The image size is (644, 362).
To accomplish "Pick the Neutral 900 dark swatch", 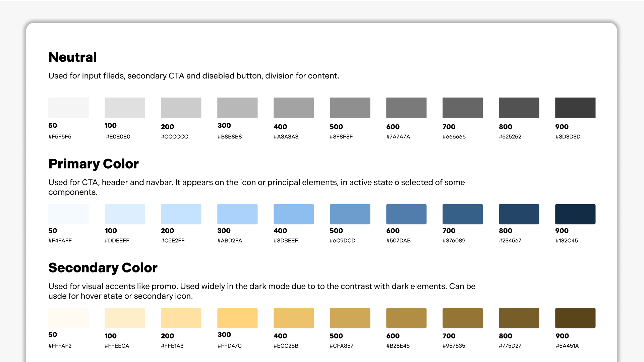I will [575, 108].
